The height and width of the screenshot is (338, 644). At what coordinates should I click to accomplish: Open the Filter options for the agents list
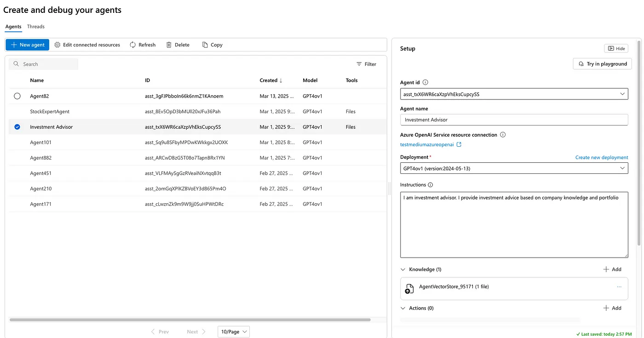click(x=366, y=64)
